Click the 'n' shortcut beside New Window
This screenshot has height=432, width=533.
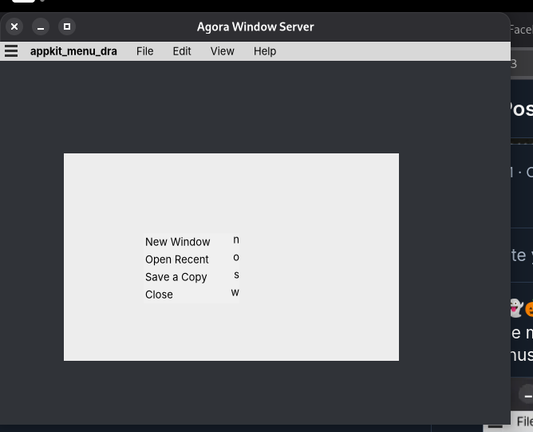point(236,240)
